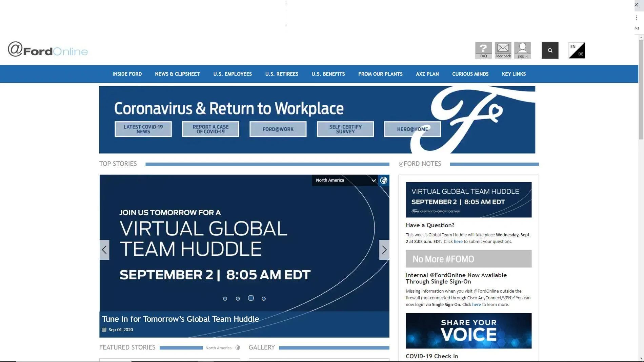Expand North America region dropdown
644x362 pixels.
coord(345,180)
